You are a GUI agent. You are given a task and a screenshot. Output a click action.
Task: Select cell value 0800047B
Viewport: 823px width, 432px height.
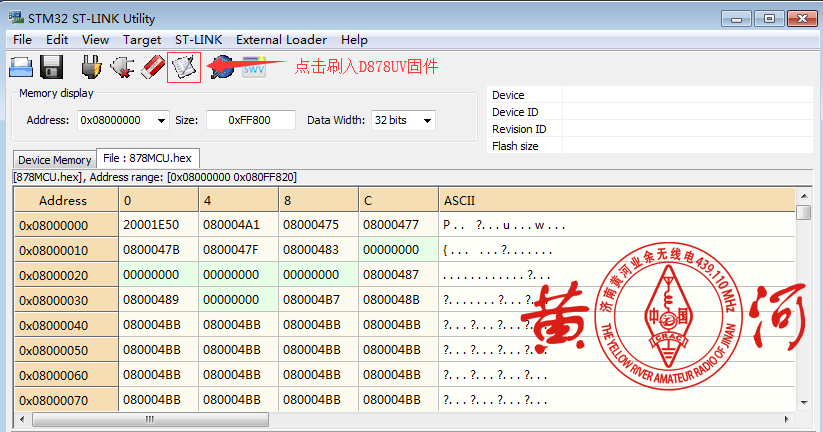[x=159, y=250]
